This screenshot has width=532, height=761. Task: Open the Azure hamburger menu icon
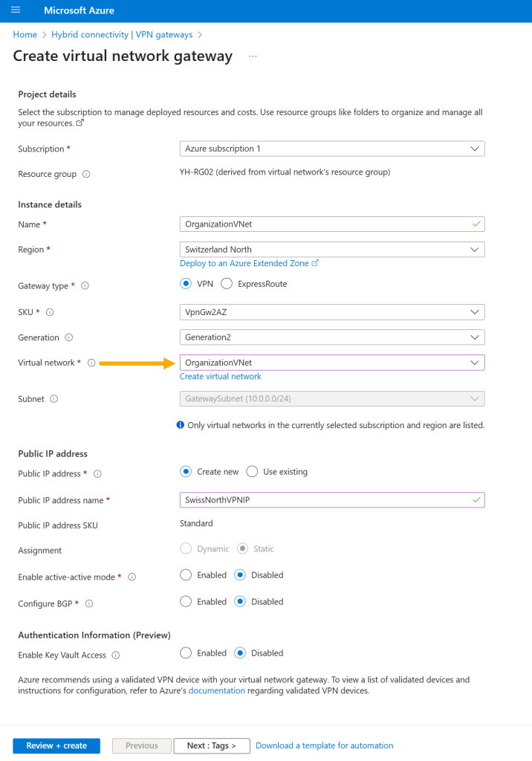click(16, 10)
